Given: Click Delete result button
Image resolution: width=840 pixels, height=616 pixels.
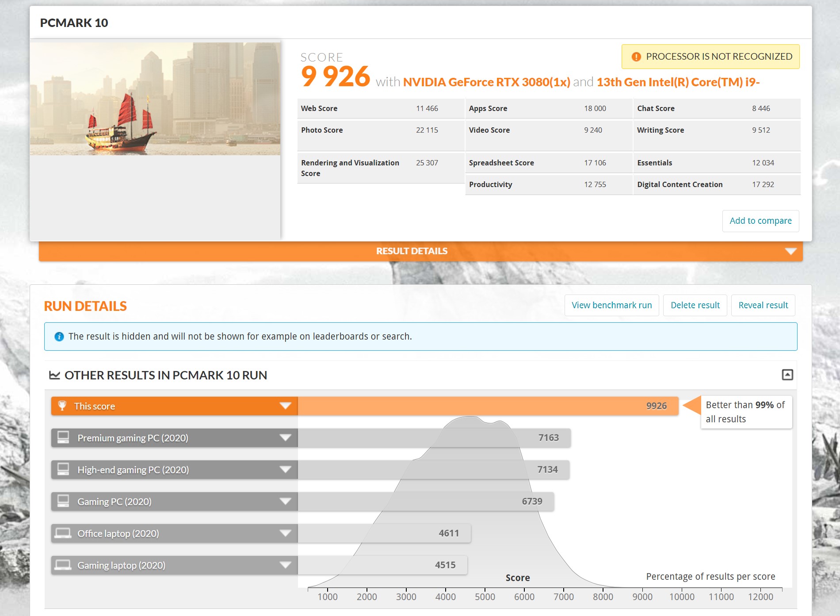Looking at the screenshot, I should click(x=695, y=305).
